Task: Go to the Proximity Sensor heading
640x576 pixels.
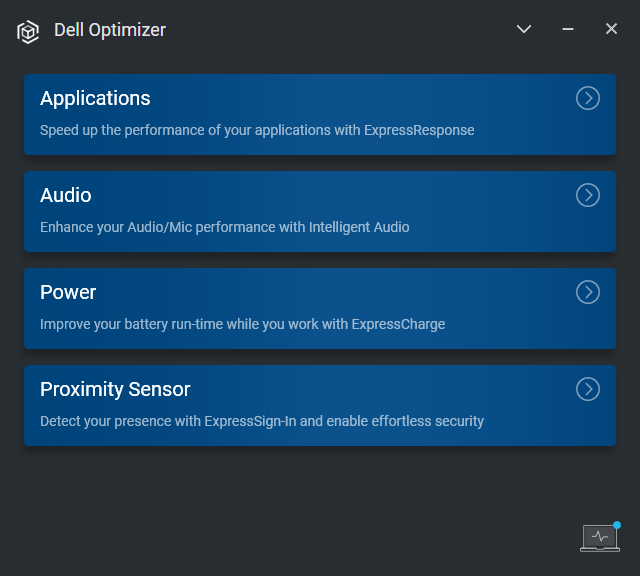Action: 115,389
